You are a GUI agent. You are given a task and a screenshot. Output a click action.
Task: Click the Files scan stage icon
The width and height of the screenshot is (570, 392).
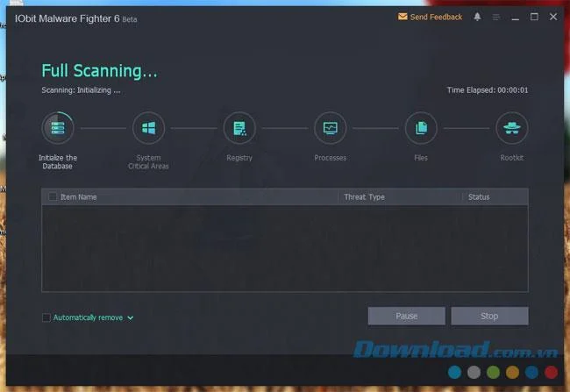[x=421, y=128]
